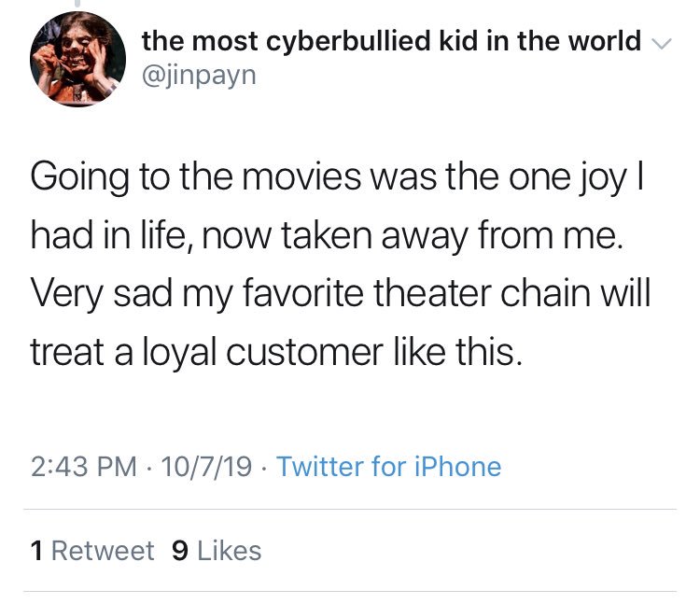Click the bold likes count number 9
This screenshot has height=604, width=700.
pyautogui.click(x=180, y=551)
